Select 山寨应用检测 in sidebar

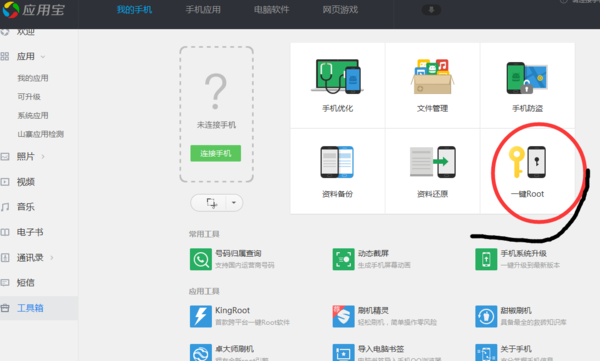41,134
